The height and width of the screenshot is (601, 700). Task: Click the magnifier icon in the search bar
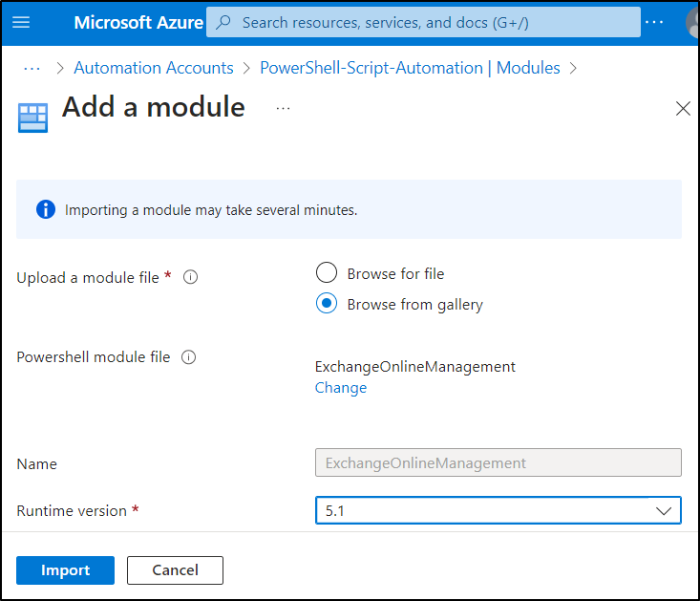pos(223,22)
